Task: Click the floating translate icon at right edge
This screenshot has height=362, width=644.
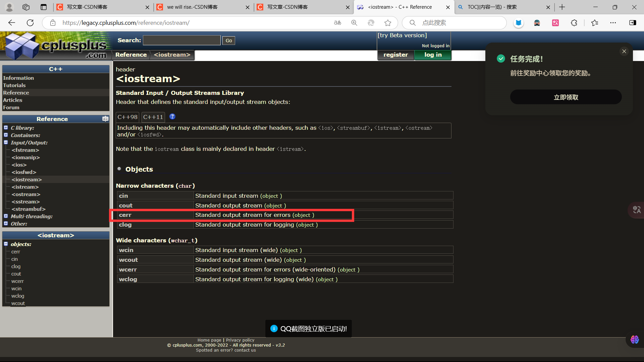Action: point(636,210)
